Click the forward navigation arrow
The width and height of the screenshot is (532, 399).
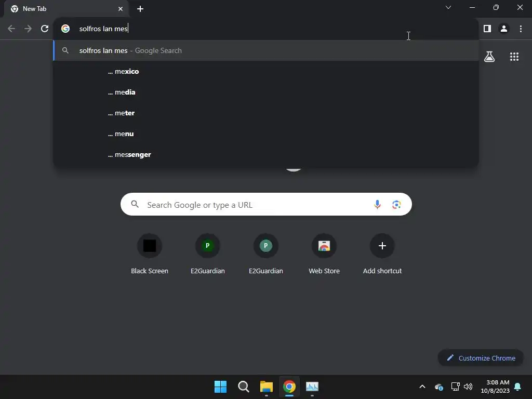(x=28, y=29)
